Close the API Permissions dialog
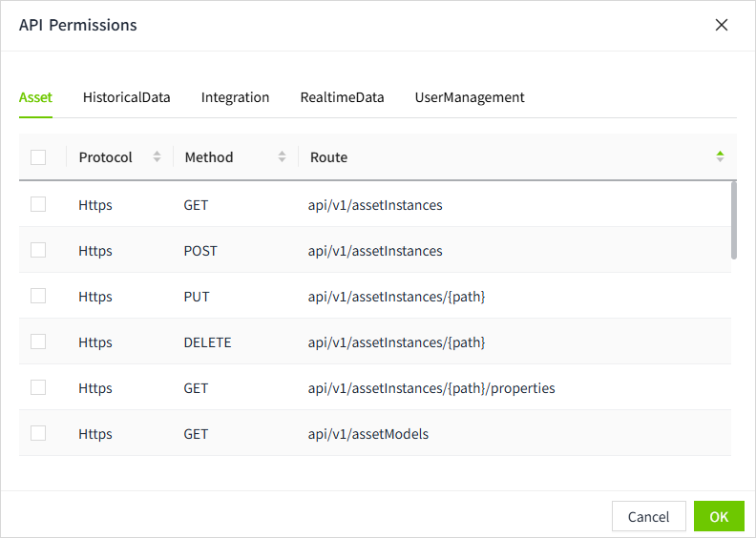This screenshot has width=756, height=538. pyautogui.click(x=722, y=26)
